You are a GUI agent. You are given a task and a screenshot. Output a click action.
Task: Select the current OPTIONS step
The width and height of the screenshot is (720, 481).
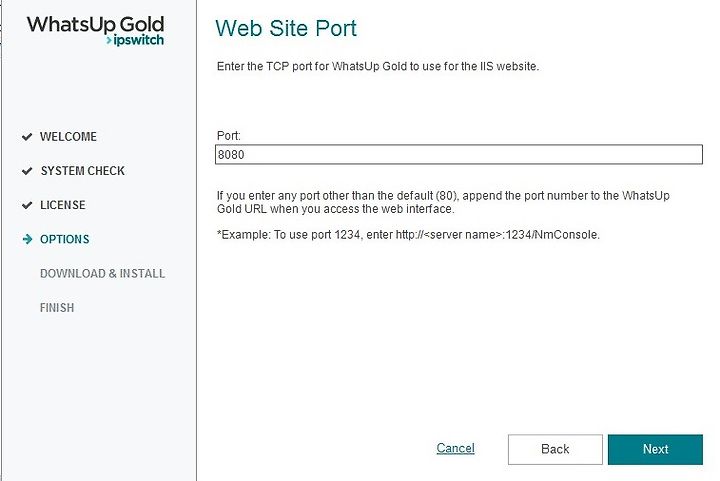click(65, 239)
